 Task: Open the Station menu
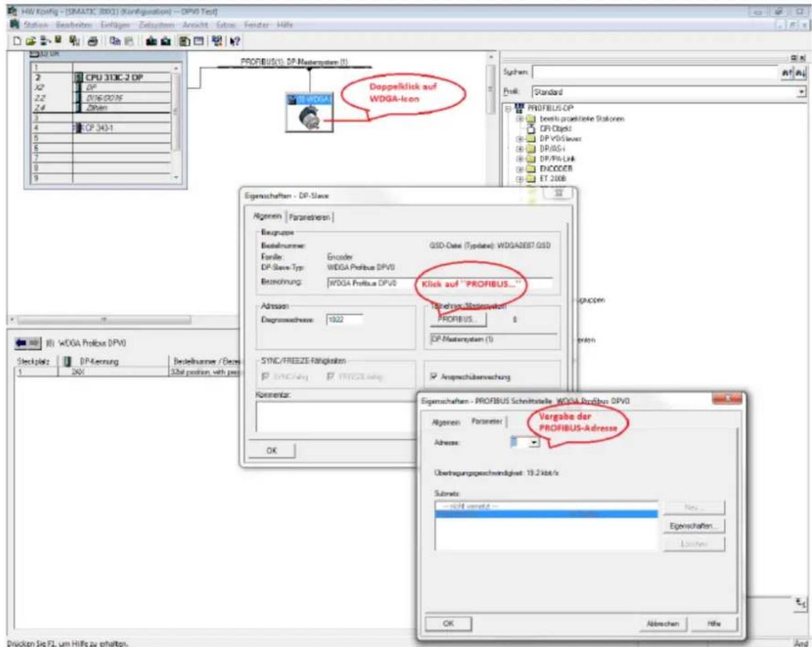click(36, 25)
